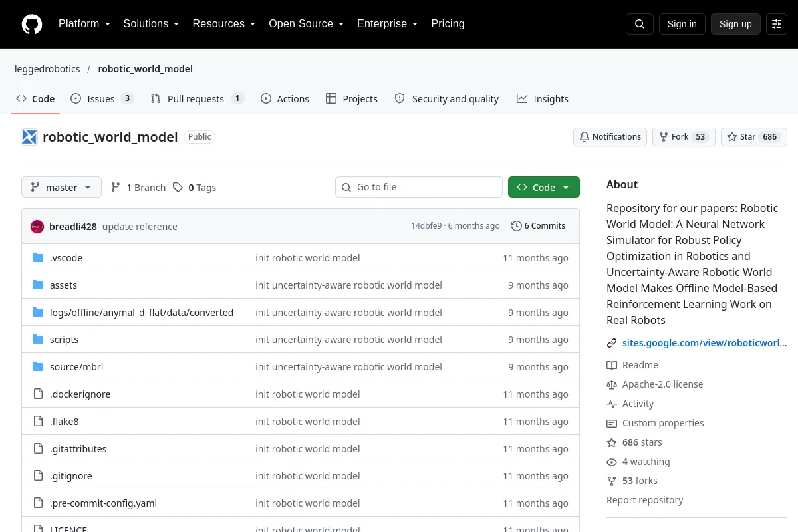Click the .gitignore file icon
This screenshot has width=798, height=532.
click(38, 476)
